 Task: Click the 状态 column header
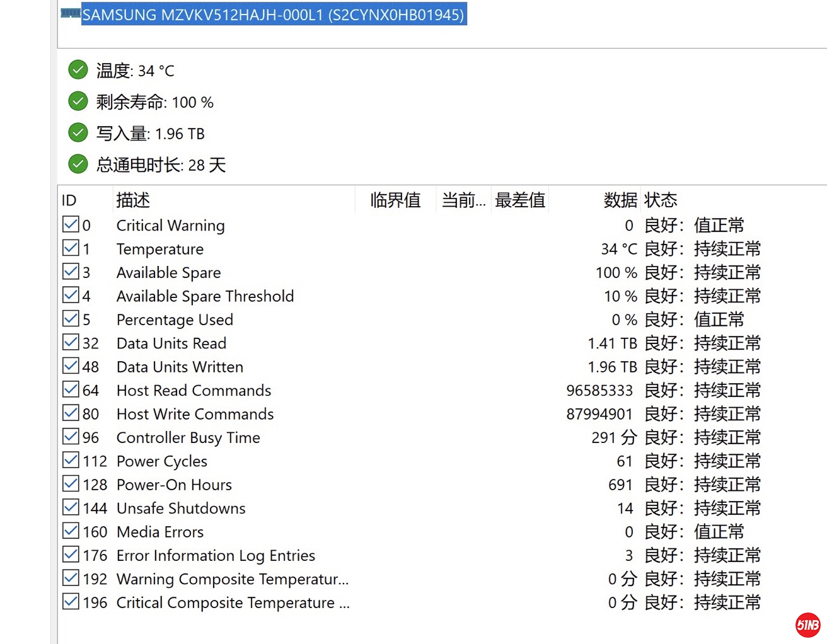[x=661, y=200]
